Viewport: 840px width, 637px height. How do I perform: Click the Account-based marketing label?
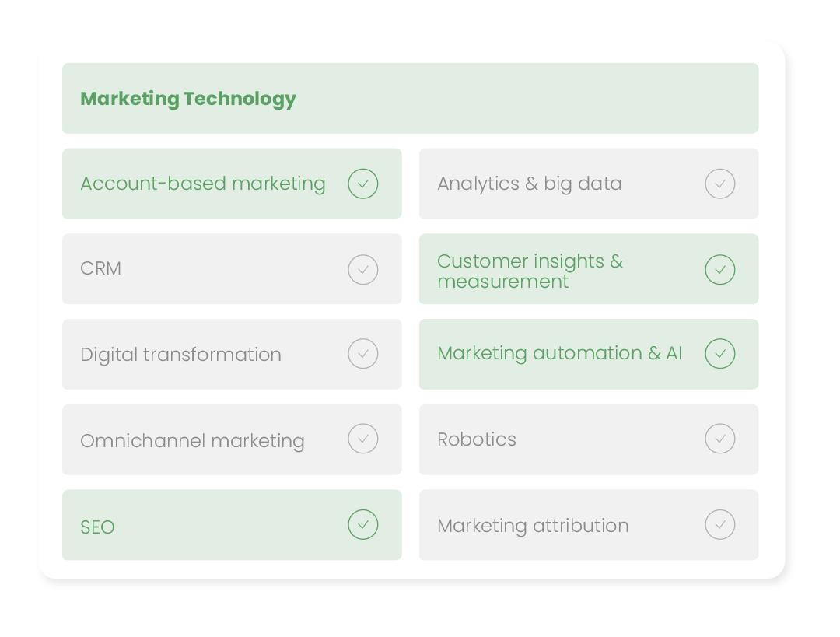[203, 184]
